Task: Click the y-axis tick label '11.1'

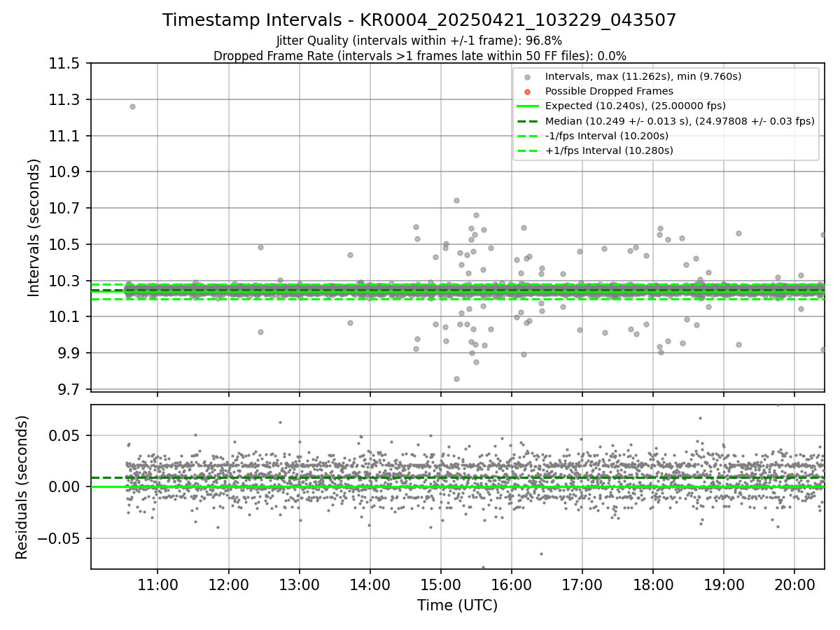Action: 65,136
